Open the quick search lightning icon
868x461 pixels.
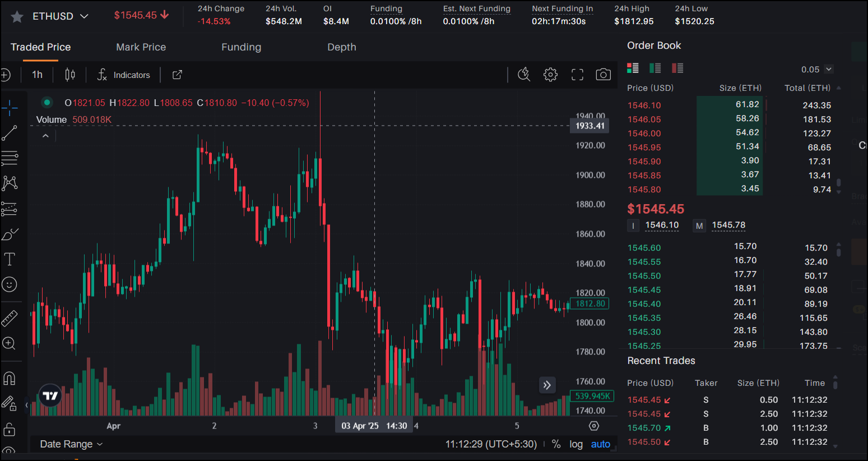pos(524,74)
